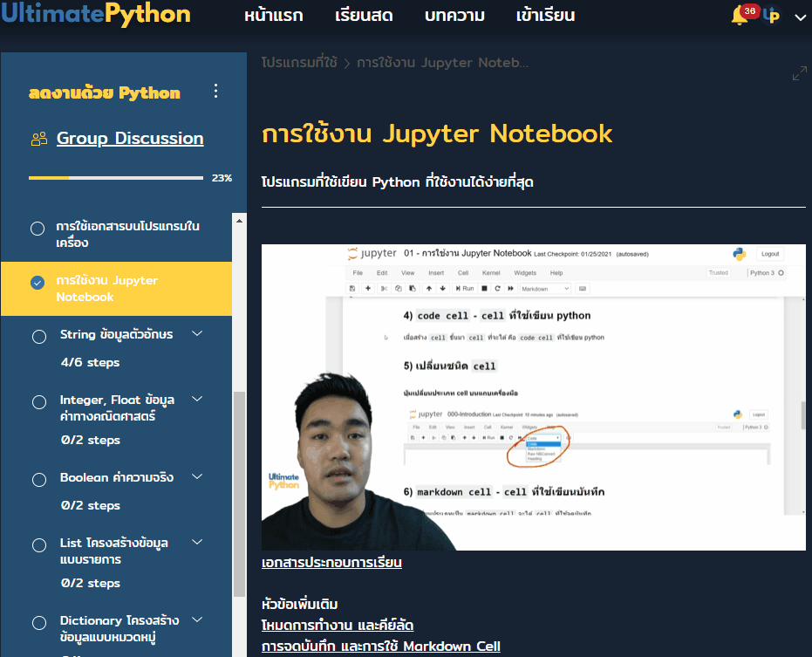Click the ลดงานด้วย Python course title
Image resolution: width=812 pixels, height=657 pixels.
(x=105, y=92)
